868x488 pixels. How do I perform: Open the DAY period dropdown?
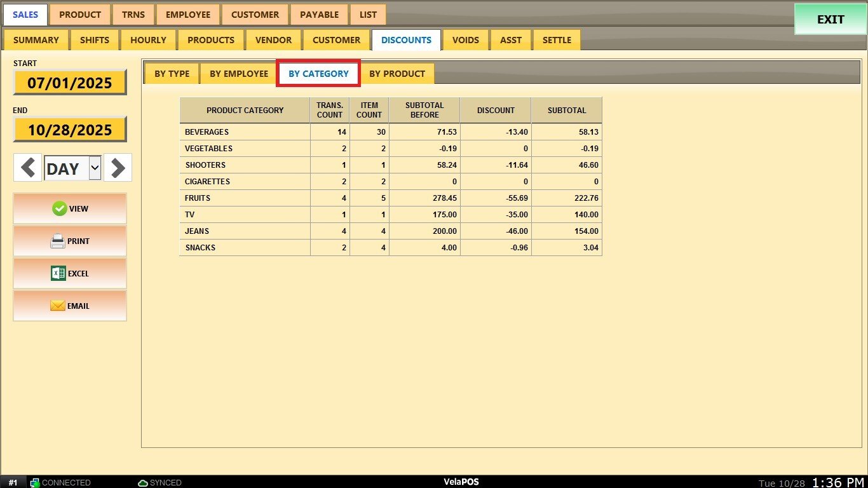(x=95, y=168)
